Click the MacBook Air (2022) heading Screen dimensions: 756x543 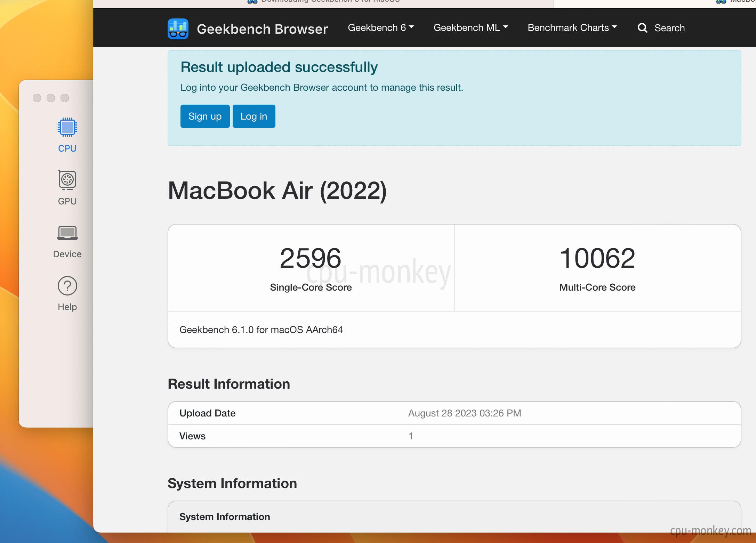(277, 191)
